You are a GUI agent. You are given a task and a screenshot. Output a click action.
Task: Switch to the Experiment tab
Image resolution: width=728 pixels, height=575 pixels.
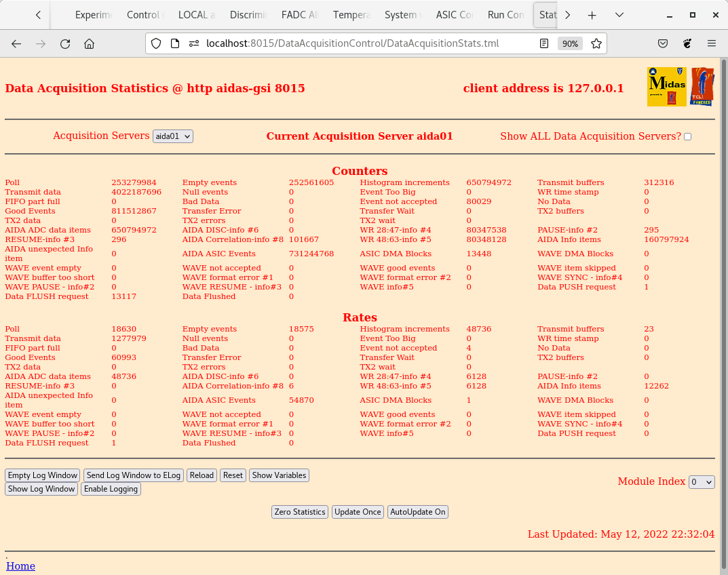[x=94, y=15]
